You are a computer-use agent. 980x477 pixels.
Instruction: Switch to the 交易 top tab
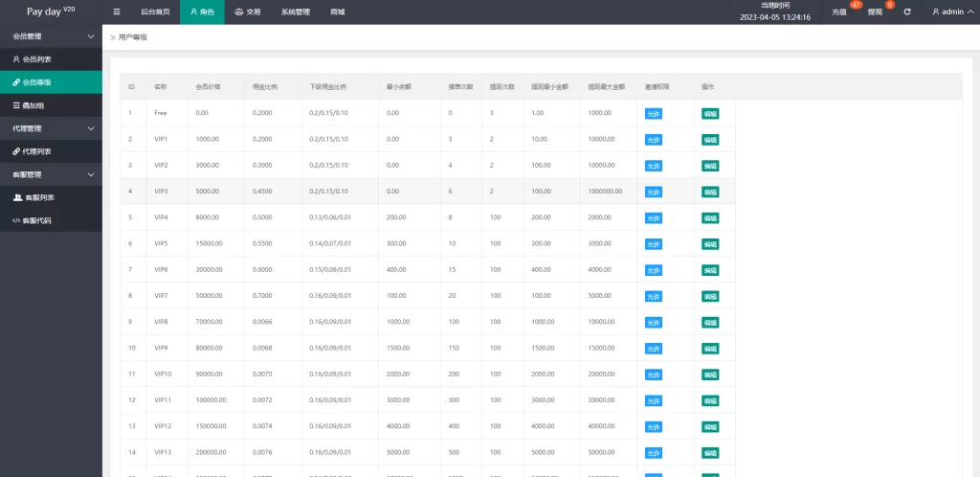click(x=247, y=12)
